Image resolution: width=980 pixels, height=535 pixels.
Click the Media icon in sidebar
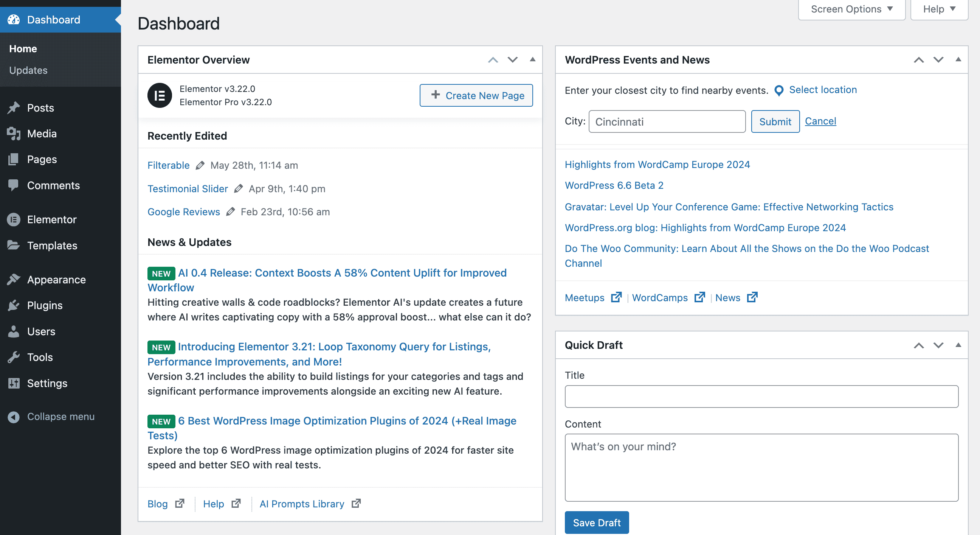[14, 134]
